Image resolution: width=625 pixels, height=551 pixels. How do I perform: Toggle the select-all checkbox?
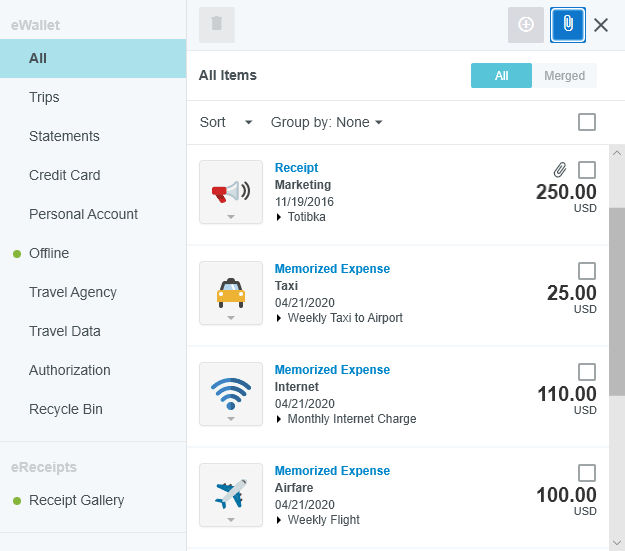[587, 122]
